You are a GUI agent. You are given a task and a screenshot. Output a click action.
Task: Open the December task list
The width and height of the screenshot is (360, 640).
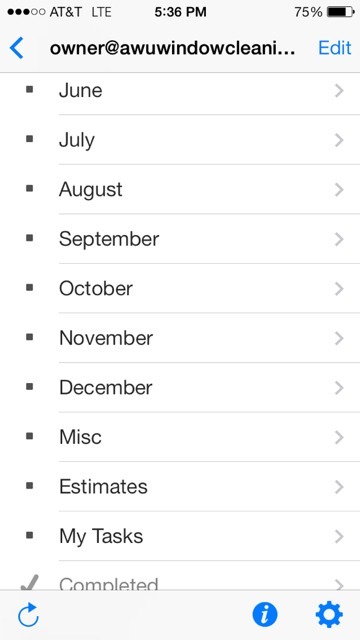point(180,387)
